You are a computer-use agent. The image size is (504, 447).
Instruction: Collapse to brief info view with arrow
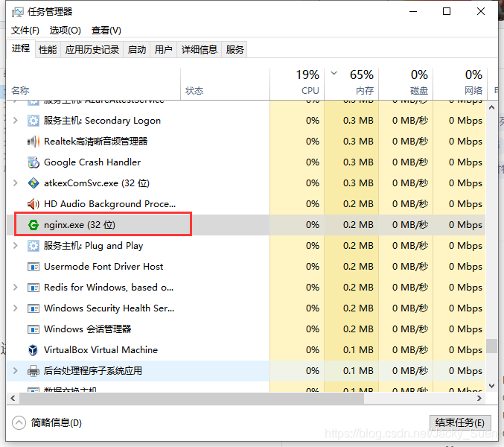[x=20, y=423]
